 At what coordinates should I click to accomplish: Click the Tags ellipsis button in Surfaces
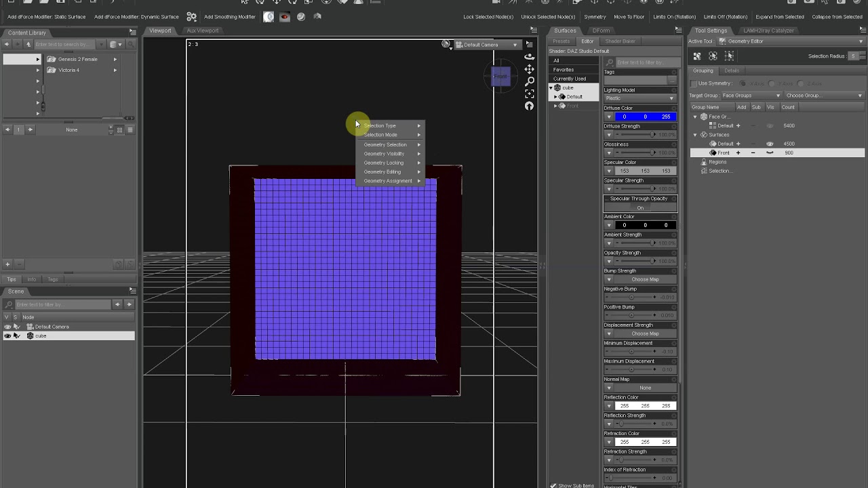tap(672, 81)
